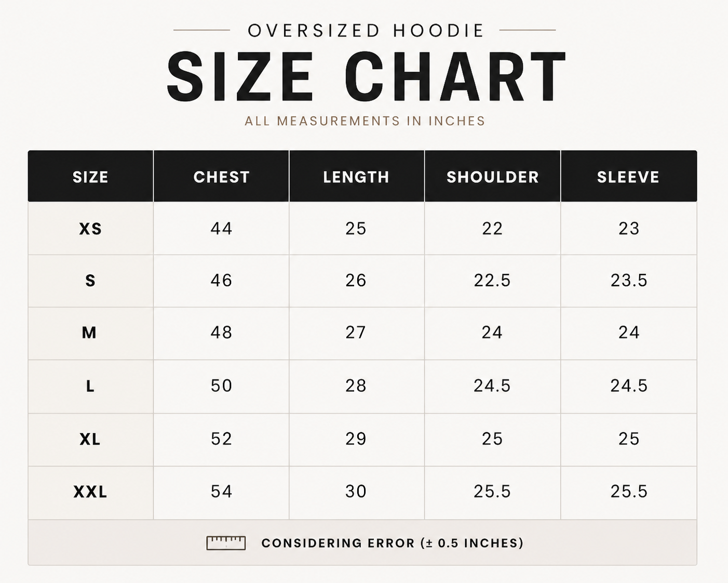Select the SIZE column header
Viewport: 728px width, 583px height.
click(x=90, y=177)
